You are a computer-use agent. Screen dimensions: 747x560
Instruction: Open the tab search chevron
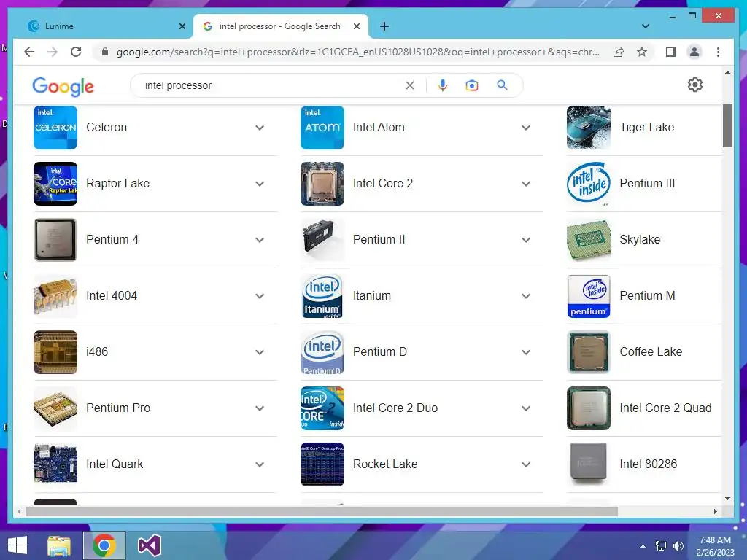[646, 26]
